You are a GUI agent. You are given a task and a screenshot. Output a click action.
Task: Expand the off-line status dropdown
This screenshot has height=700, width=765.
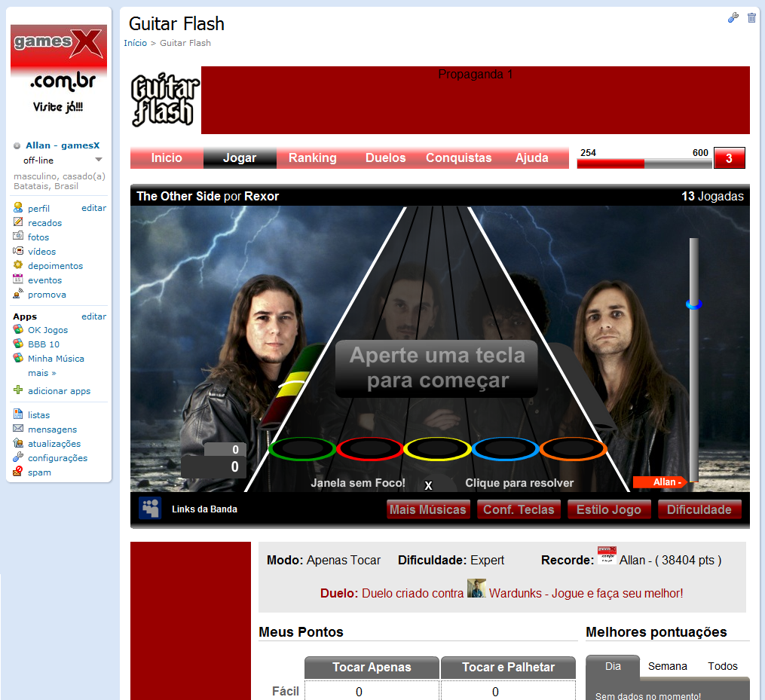99,160
